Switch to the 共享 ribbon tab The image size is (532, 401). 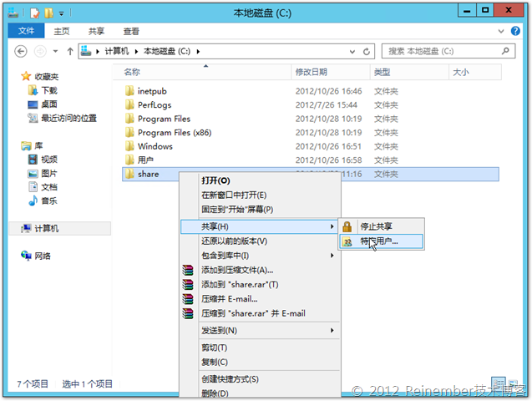coord(96,31)
